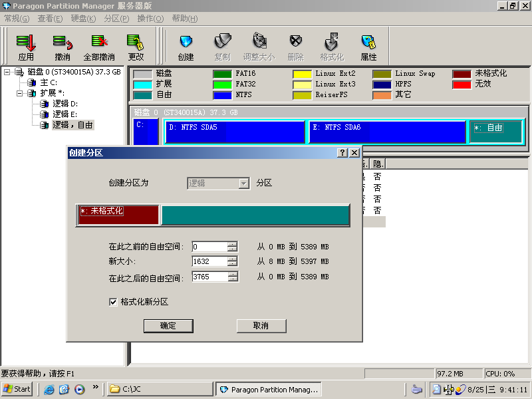Click the 未格式化 dark red legend swatch

(462, 74)
